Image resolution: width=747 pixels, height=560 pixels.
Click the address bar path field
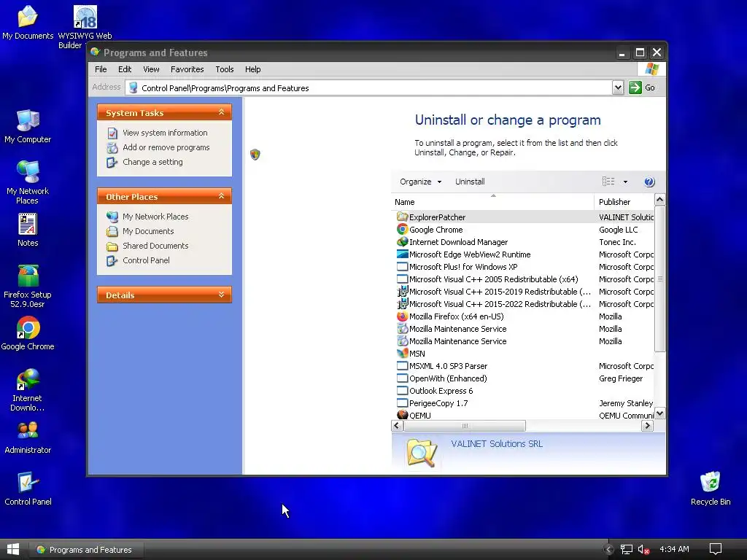point(370,87)
